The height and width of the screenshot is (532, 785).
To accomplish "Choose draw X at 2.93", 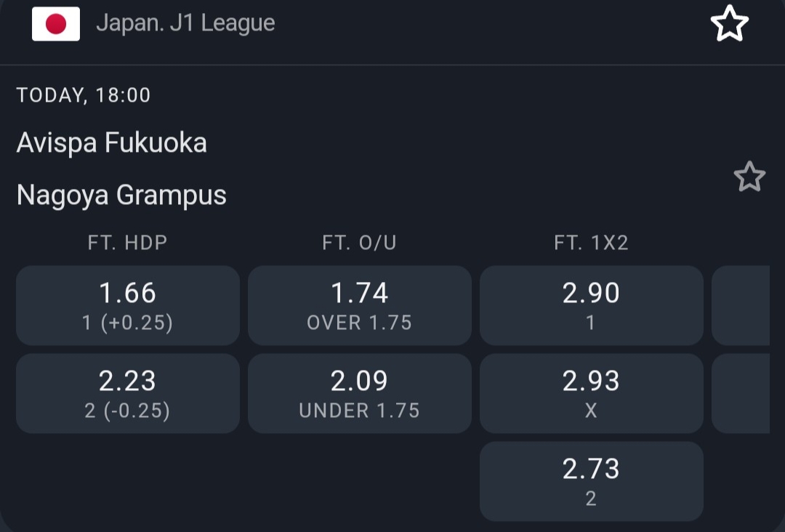I will pos(591,393).
